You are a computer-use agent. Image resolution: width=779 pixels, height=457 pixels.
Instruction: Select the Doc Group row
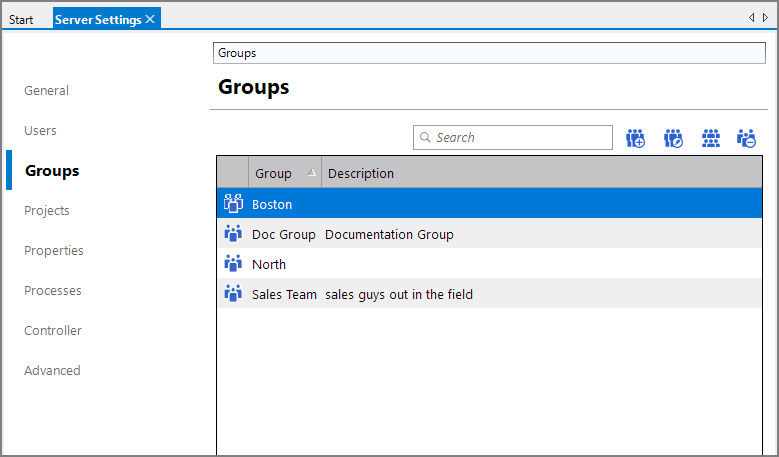tap(489, 233)
